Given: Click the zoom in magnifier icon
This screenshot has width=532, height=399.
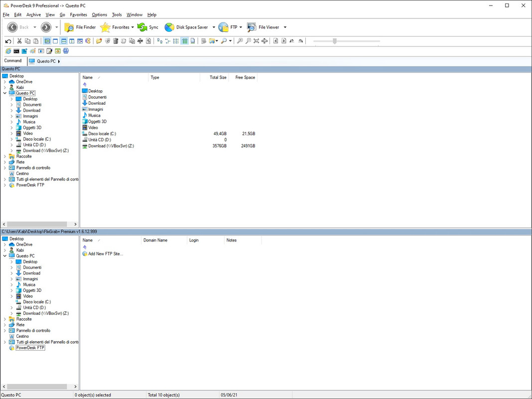Looking at the screenshot, I should (x=240, y=41).
